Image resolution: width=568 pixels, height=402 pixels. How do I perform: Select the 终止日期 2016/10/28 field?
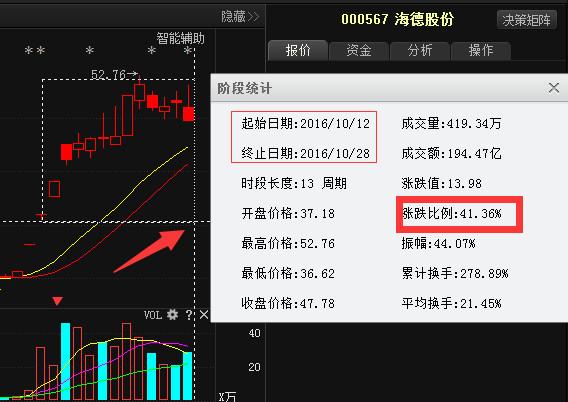click(305, 154)
